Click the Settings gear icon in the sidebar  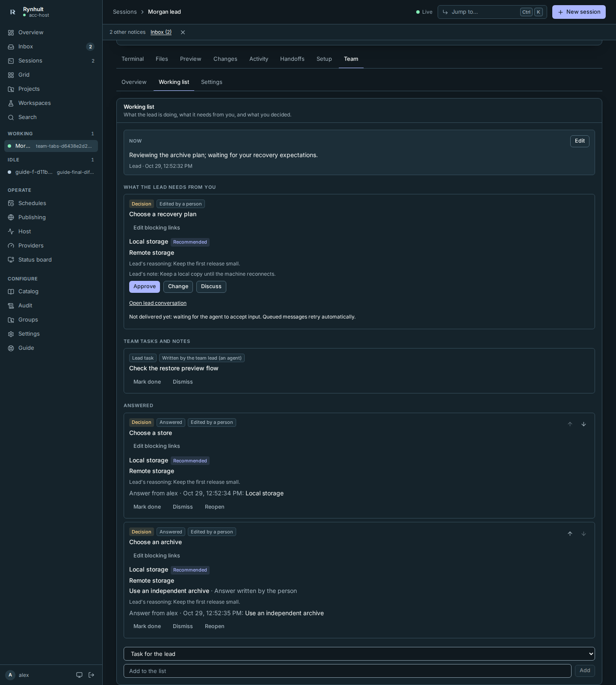(x=11, y=334)
